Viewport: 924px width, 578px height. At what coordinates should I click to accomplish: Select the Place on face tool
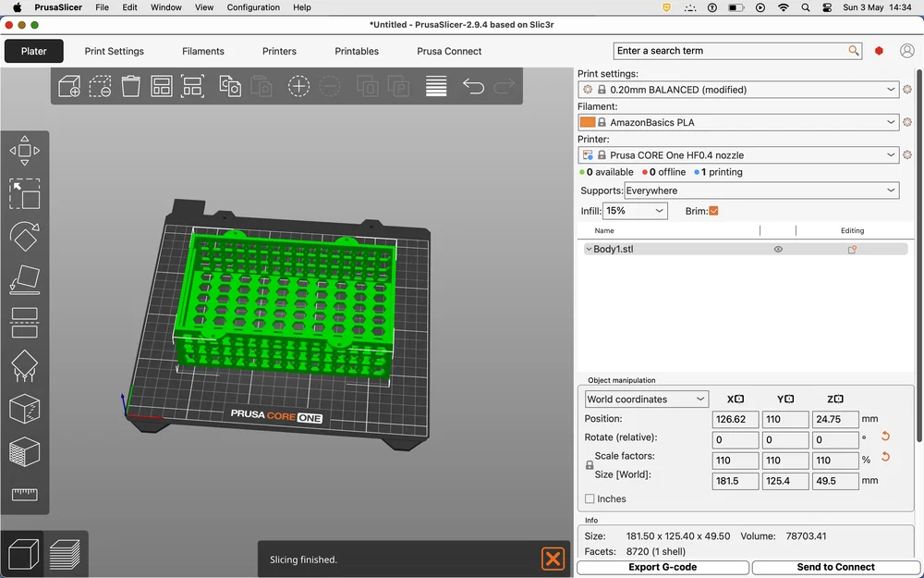(25, 279)
